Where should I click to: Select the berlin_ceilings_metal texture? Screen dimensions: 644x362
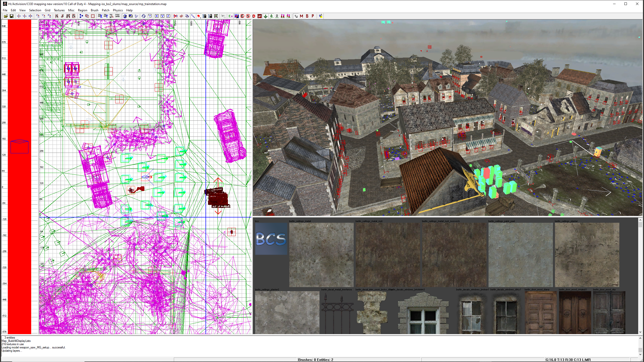coord(321,255)
